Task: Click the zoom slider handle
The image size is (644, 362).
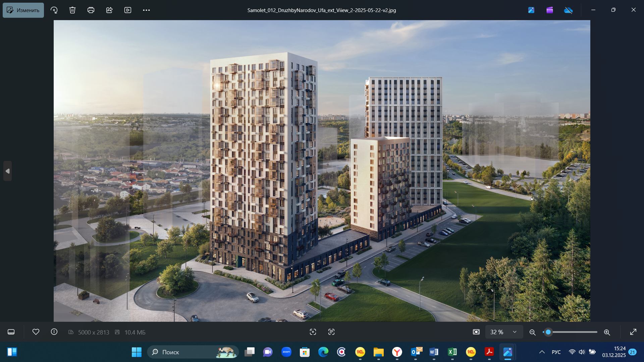Action: click(x=548, y=332)
